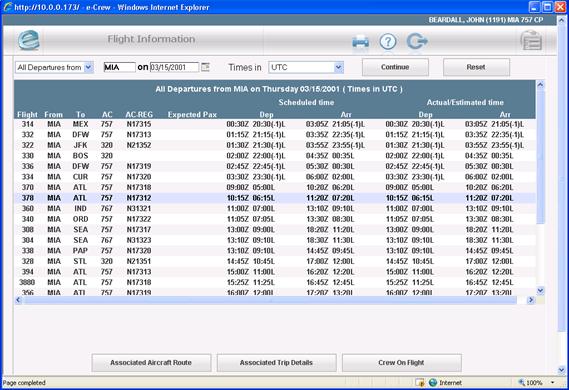The height and width of the screenshot is (390, 569).
Task: Select flight 394 row
Action: pos(275,271)
